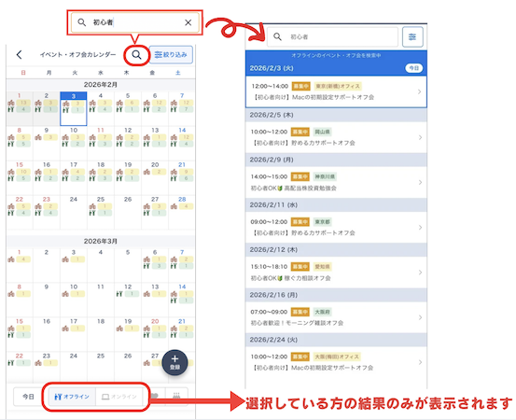Image resolution: width=516 pixels, height=420 pixels.
Task: Select February 26 in the 2026年2月 calendar
Action: (128, 212)
